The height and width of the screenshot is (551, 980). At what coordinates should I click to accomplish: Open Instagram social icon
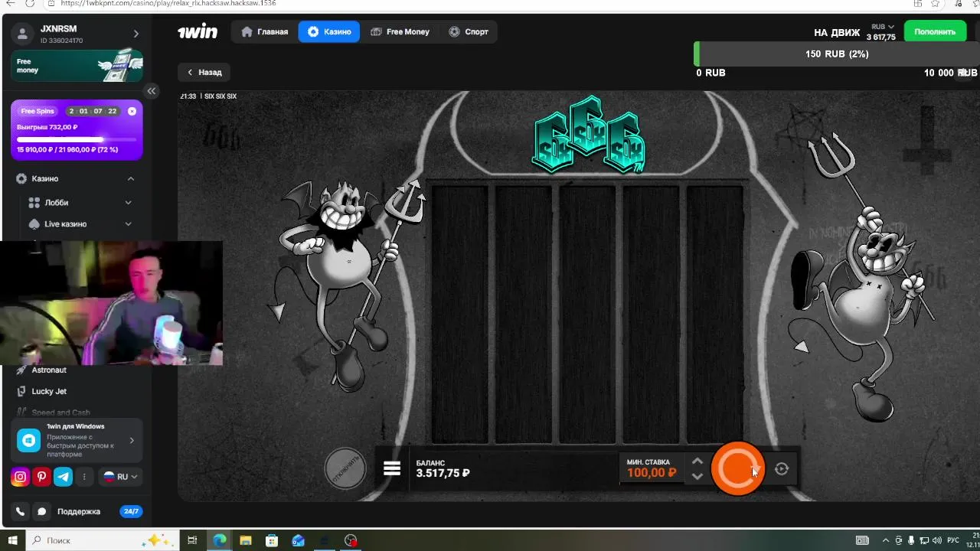point(21,477)
